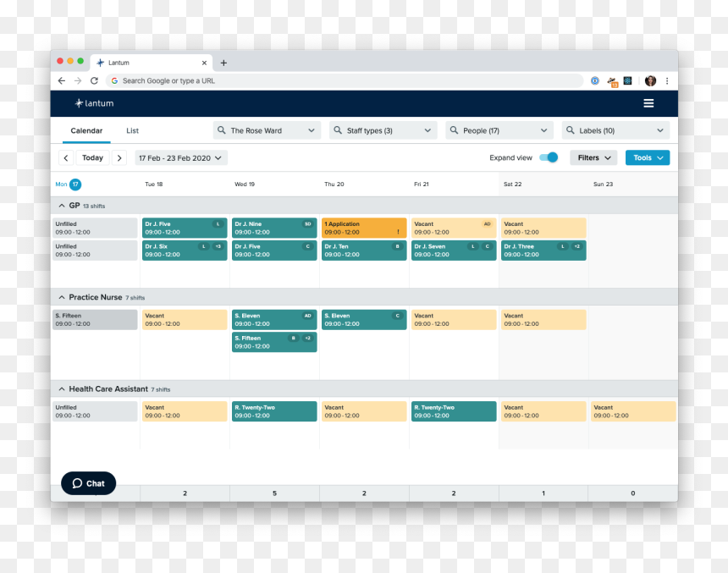The image size is (728, 573).
Task: Collapse the Health Care Assistant section
Action: point(62,389)
